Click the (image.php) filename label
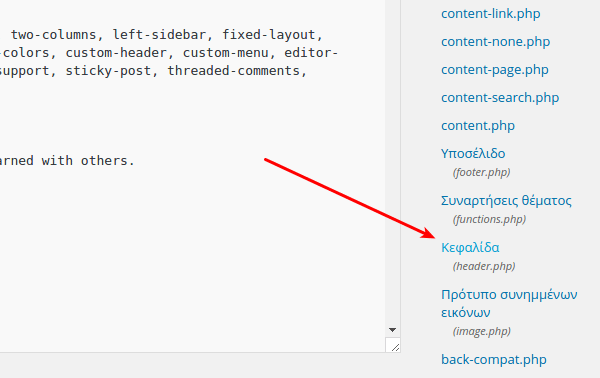 (481, 331)
